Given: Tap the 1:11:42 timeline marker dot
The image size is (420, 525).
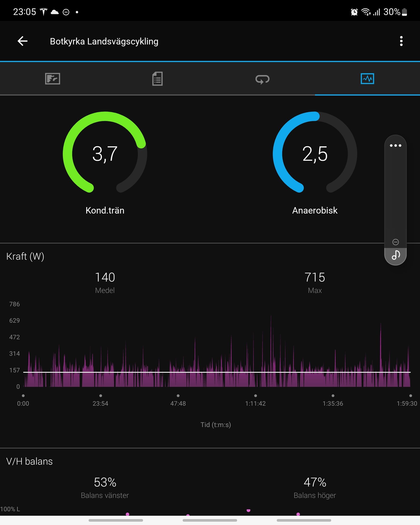Looking at the screenshot, I should 256,395.
